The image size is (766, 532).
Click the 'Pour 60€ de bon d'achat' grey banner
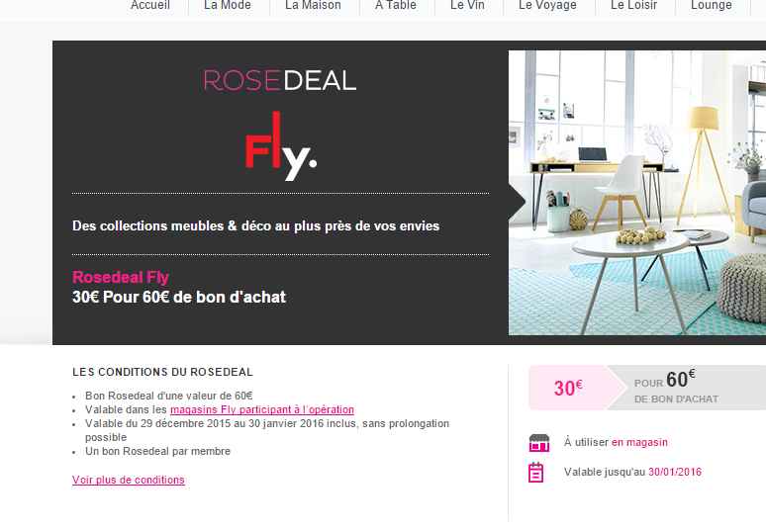(688, 388)
